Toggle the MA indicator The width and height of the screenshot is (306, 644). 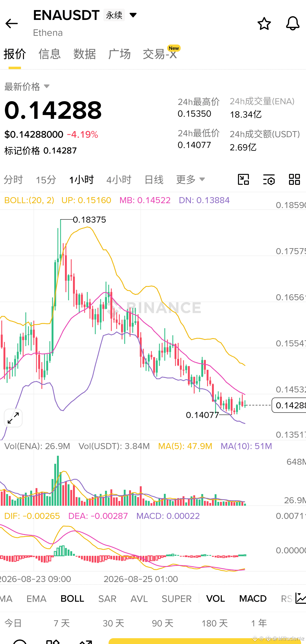pyautogui.click(x=6, y=599)
